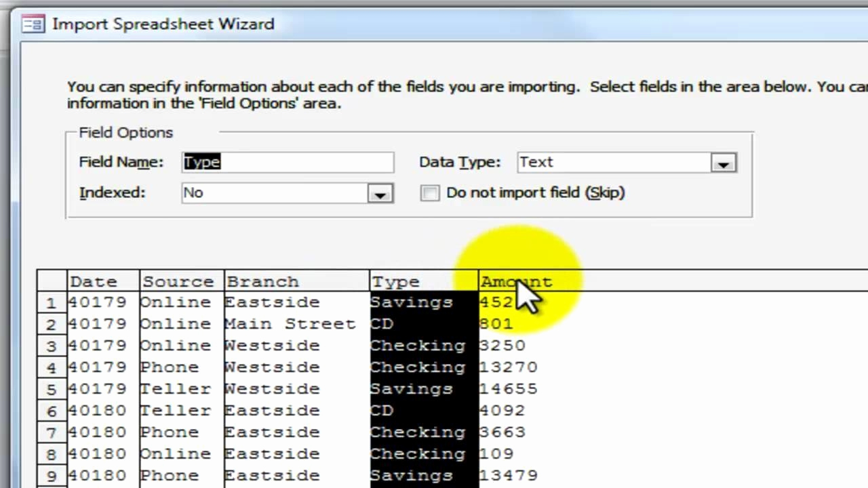Click the 'Teller' source in row 5
The height and width of the screenshot is (488, 868).
pyautogui.click(x=175, y=388)
